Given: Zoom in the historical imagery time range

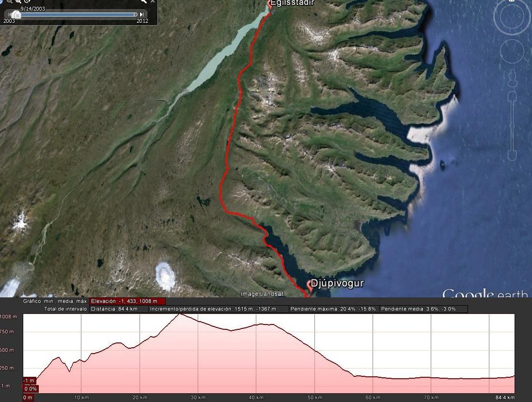Looking at the screenshot, I should click(x=18, y=2).
